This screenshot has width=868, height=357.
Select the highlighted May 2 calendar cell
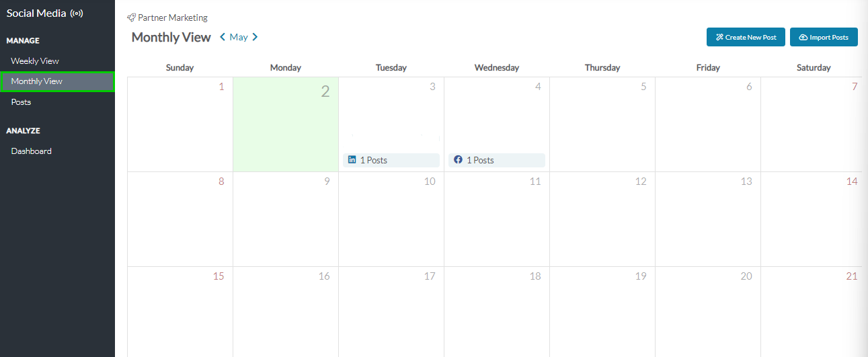click(x=286, y=124)
